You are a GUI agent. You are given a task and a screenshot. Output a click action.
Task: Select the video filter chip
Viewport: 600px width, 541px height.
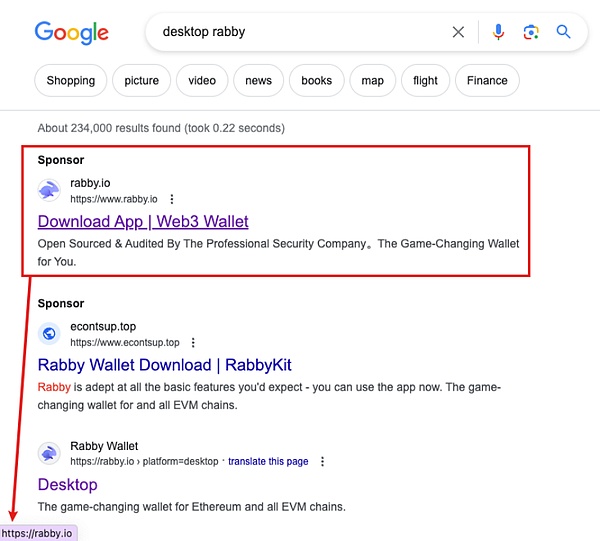click(201, 81)
